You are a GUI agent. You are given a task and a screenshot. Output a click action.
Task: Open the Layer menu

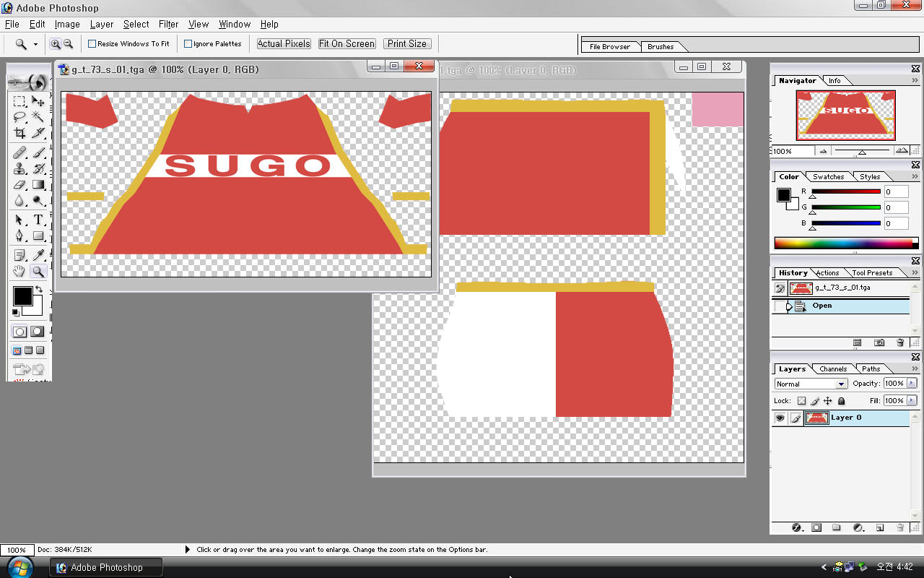[x=102, y=24]
